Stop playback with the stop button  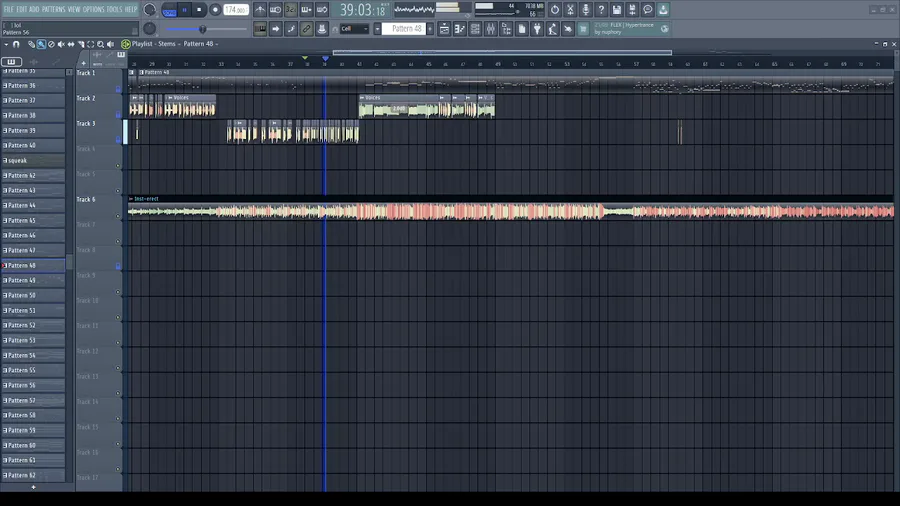click(x=199, y=10)
